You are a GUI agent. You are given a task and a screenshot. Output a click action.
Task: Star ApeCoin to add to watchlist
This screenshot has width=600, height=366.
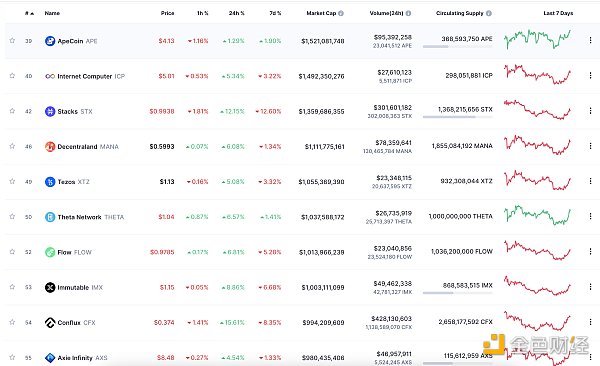pyautogui.click(x=12, y=41)
